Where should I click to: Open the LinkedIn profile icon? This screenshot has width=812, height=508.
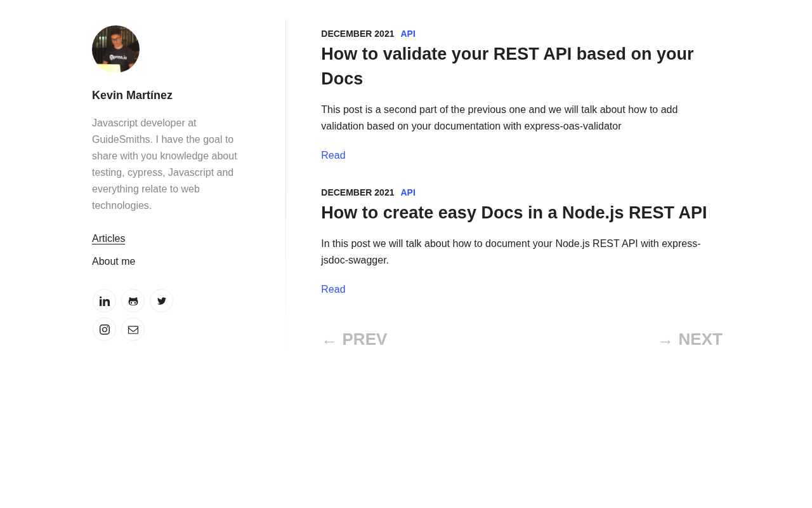[105, 301]
